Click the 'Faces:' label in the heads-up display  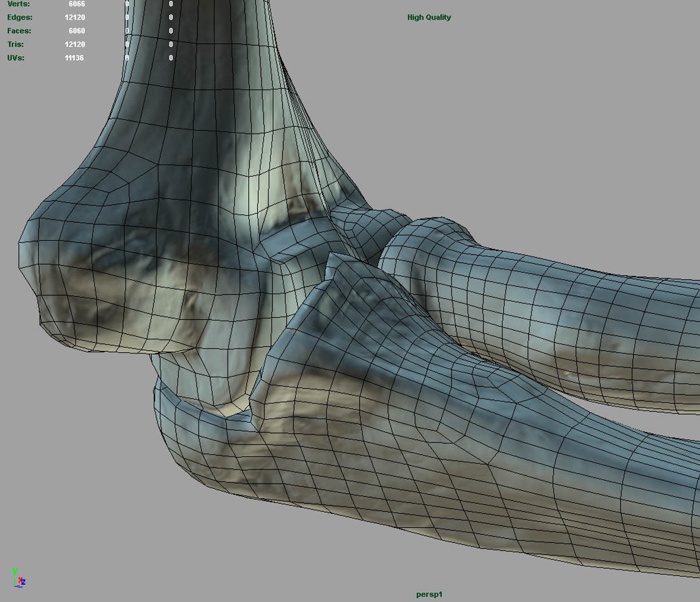[x=19, y=31]
